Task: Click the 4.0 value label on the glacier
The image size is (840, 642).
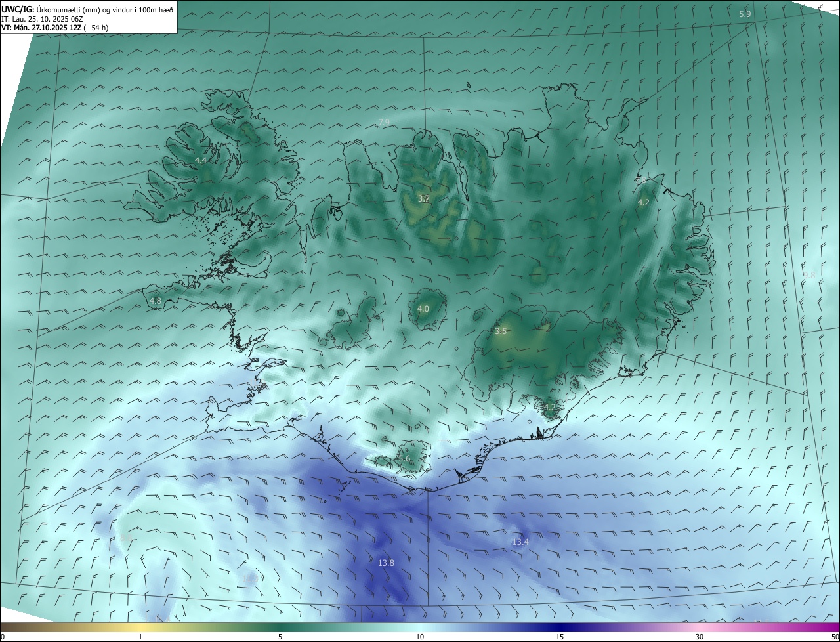Action: click(423, 309)
